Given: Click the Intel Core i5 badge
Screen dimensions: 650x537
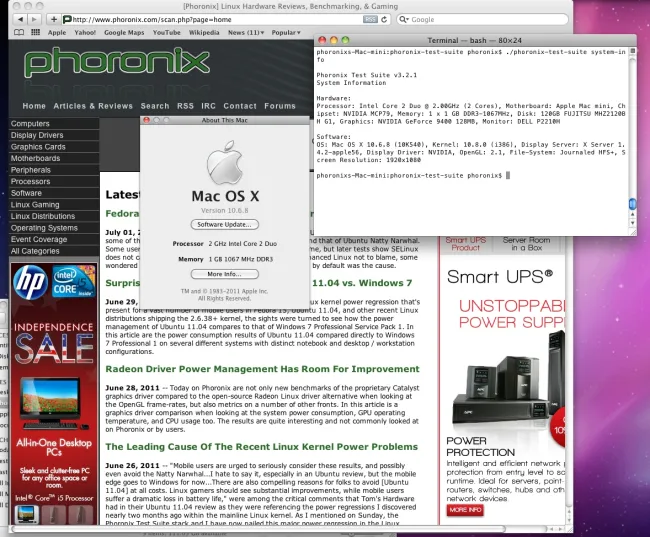Looking at the screenshot, I should tap(74, 281).
